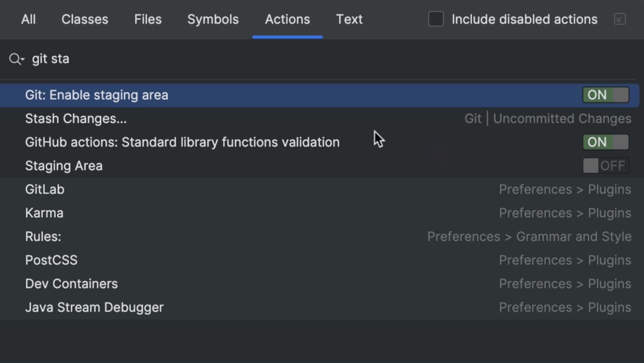Run the Stash Changes... action
Viewport: 644px width, 363px height.
pos(76,119)
